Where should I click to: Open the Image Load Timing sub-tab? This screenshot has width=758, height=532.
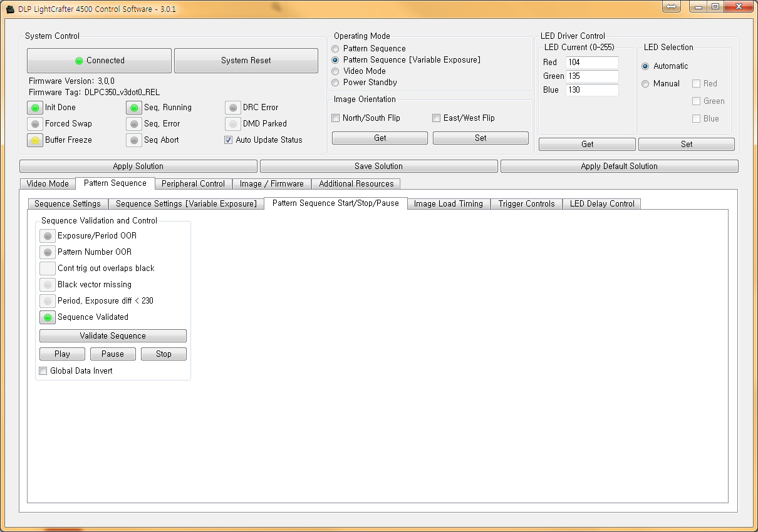pos(449,204)
